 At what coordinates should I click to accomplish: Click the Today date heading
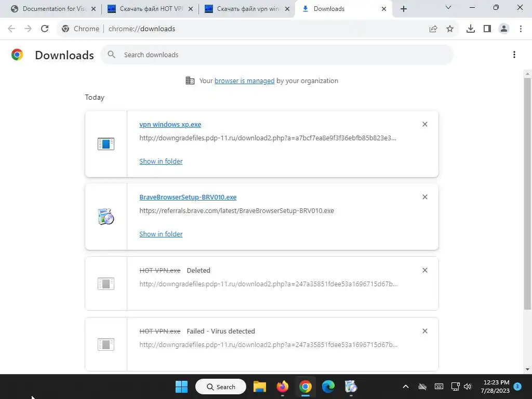pyautogui.click(x=95, y=97)
